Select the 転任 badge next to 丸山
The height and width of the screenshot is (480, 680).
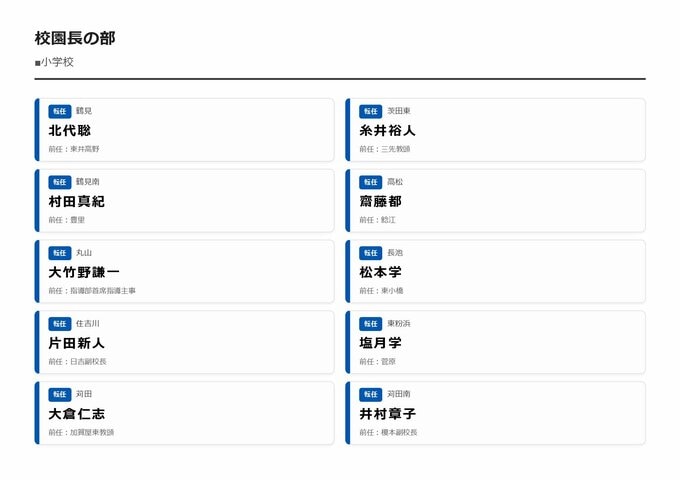coord(60,253)
